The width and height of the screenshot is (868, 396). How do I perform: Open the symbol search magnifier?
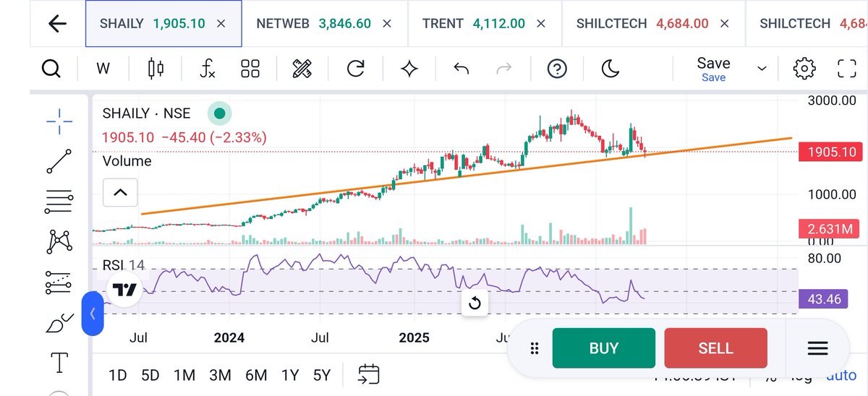coord(51,69)
